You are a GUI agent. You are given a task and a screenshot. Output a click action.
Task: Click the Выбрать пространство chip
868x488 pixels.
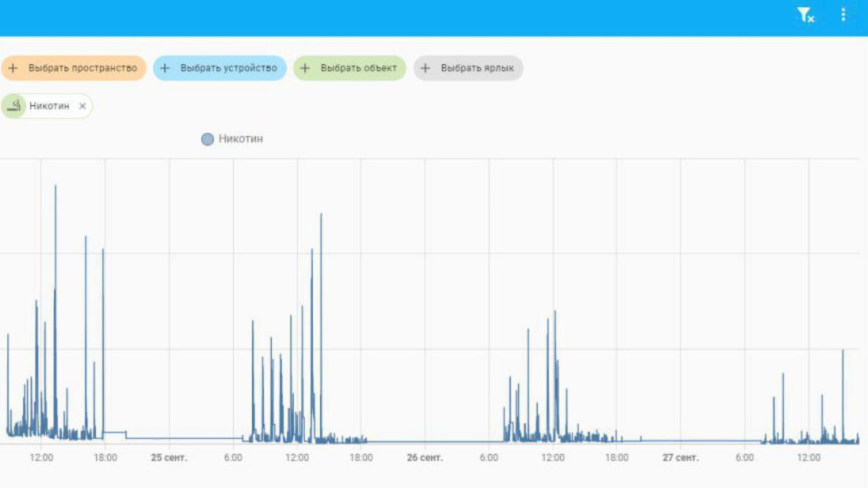tap(73, 68)
